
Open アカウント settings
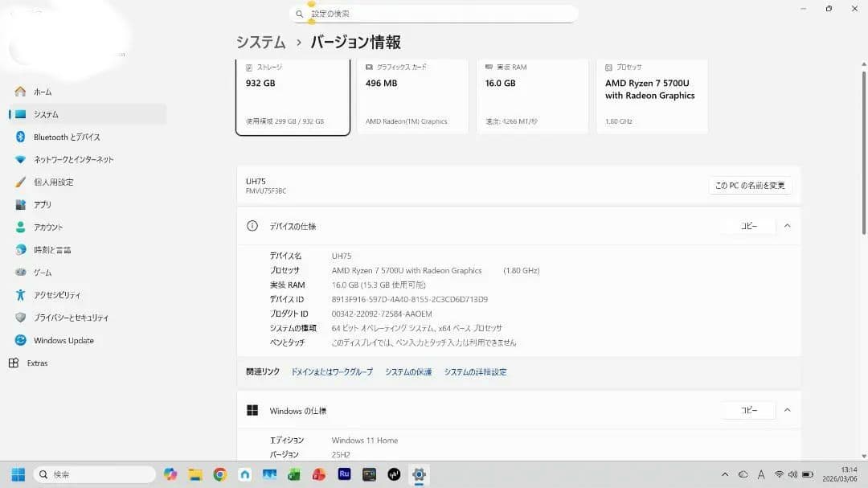tap(88, 227)
